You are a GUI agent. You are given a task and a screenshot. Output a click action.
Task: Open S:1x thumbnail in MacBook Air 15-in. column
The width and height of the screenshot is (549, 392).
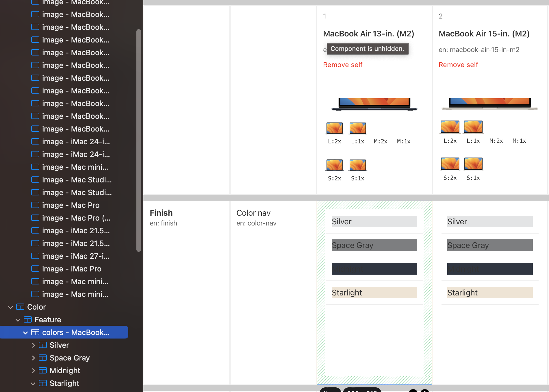(473, 164)
